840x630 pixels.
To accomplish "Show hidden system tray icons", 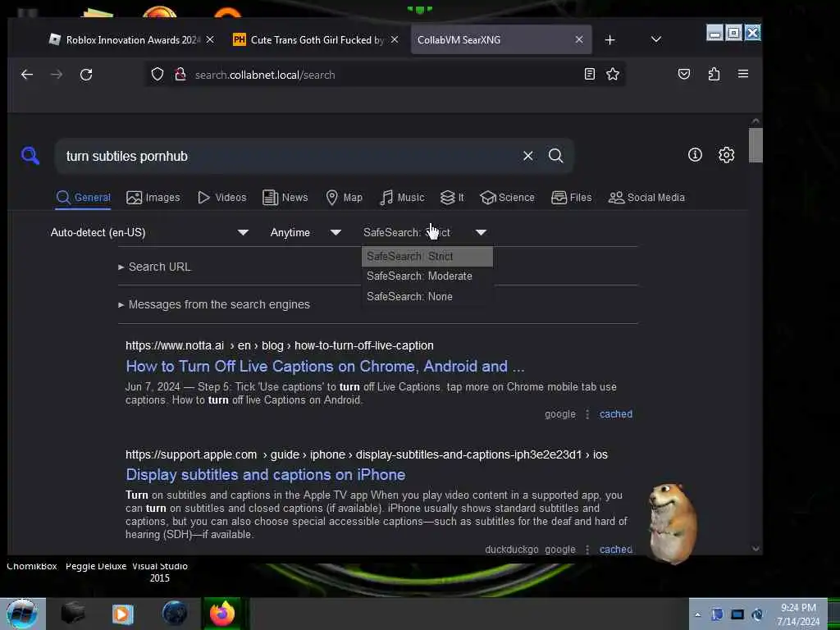I will [697, 615].
